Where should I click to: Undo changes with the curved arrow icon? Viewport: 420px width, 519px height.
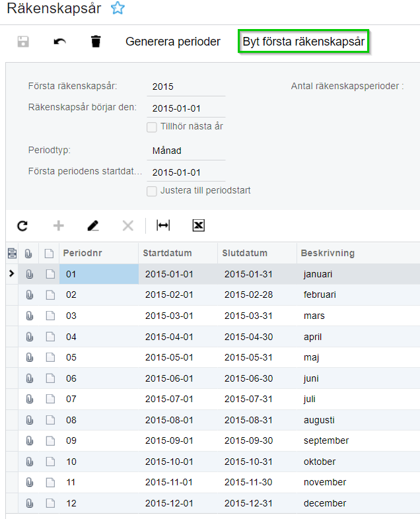coord(60,42)
